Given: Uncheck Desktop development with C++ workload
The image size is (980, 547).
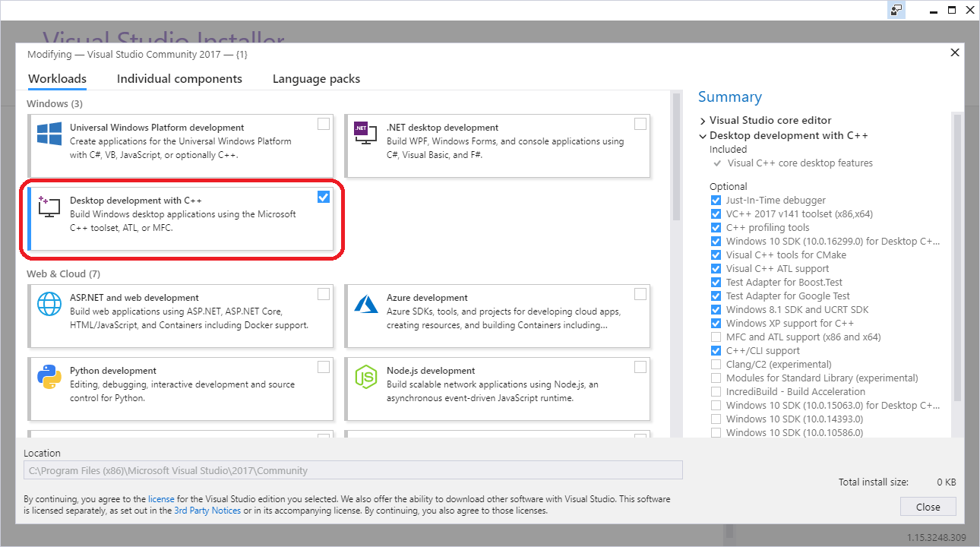Looking at the screenshot, I should (x=324, y=197).
